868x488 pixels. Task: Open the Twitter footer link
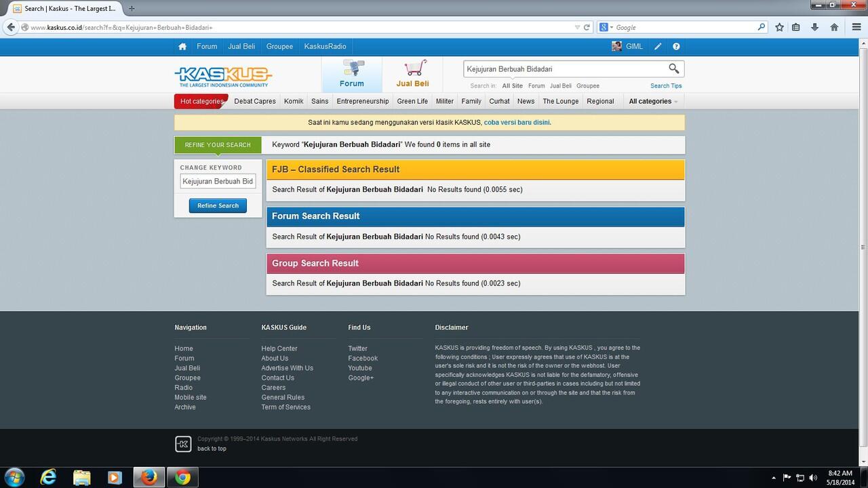coord(357,348)
